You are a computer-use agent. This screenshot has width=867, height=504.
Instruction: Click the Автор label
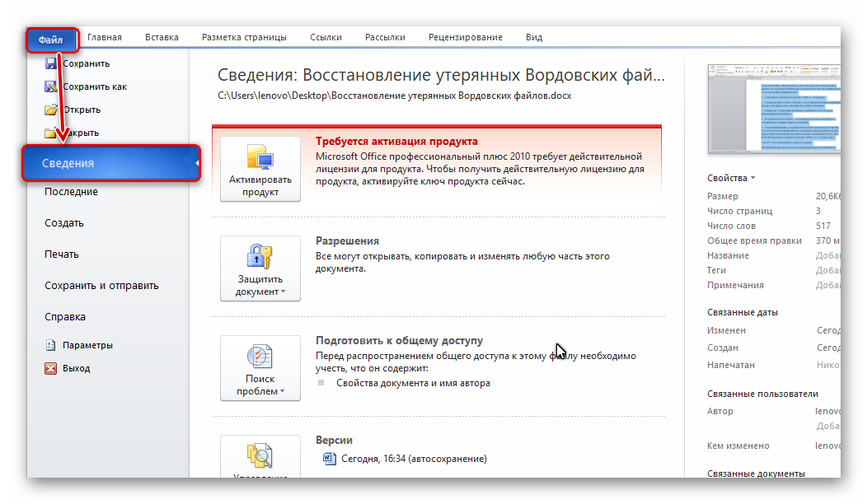pyautogui.click(x=720, y=411)
